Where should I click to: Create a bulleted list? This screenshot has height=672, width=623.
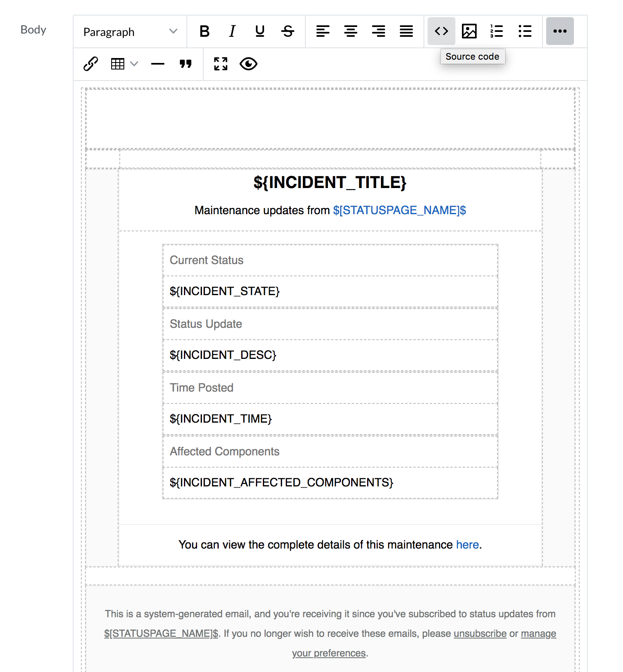pyautogui.click(x=524, y=31)
